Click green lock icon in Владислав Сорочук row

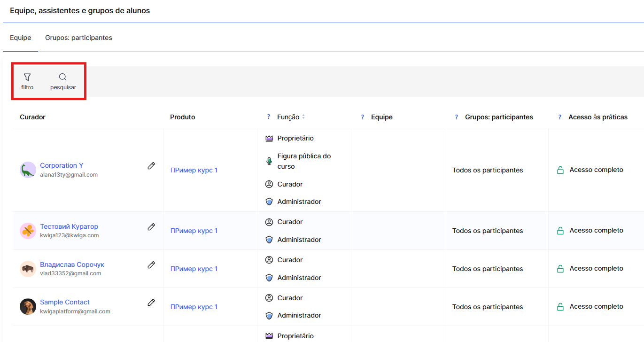click(x=560, y=269)
